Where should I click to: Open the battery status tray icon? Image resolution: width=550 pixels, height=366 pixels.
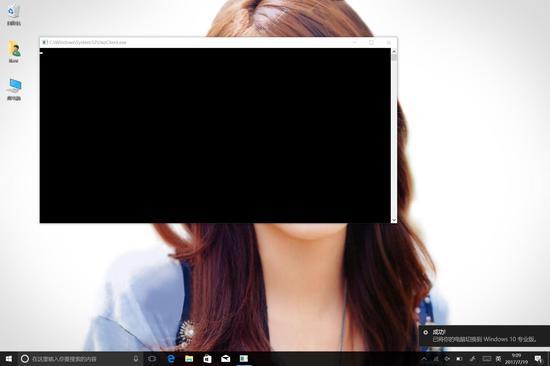[459, 359]
